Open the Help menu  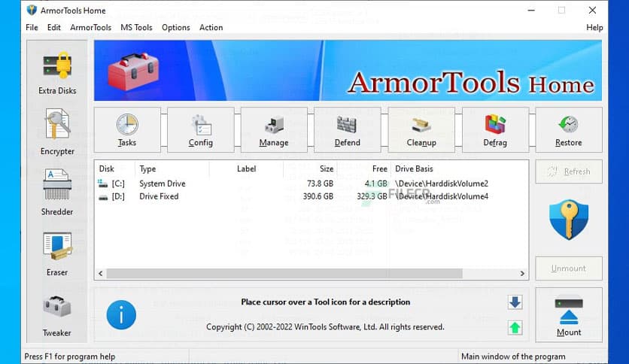tap(594, 27)
